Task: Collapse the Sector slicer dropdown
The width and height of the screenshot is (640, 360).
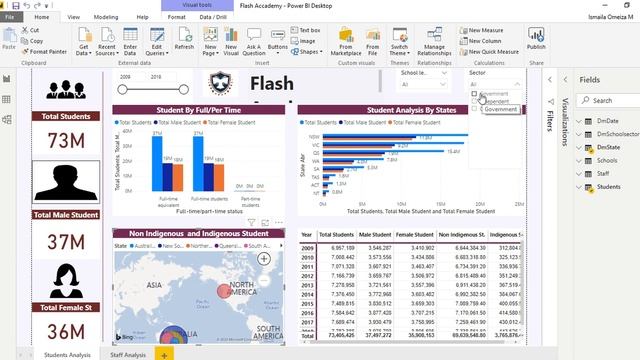Action: [517, 84]
